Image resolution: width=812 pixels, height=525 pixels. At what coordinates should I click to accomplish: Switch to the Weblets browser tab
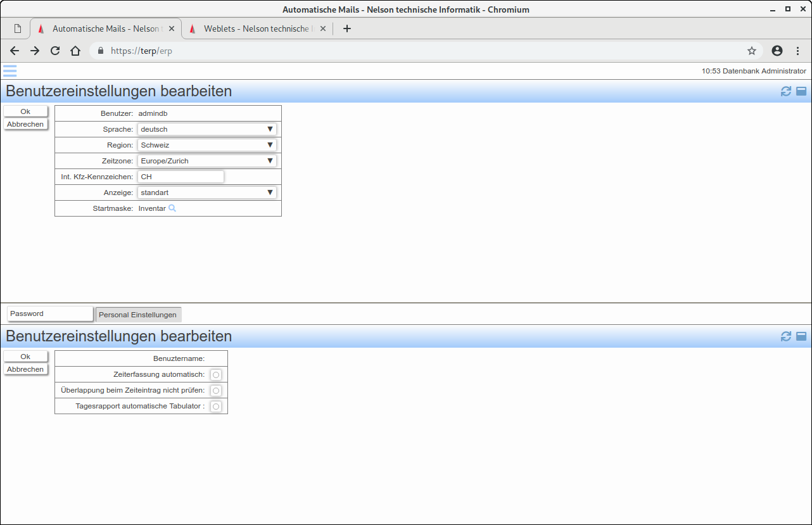click(258, 28)
